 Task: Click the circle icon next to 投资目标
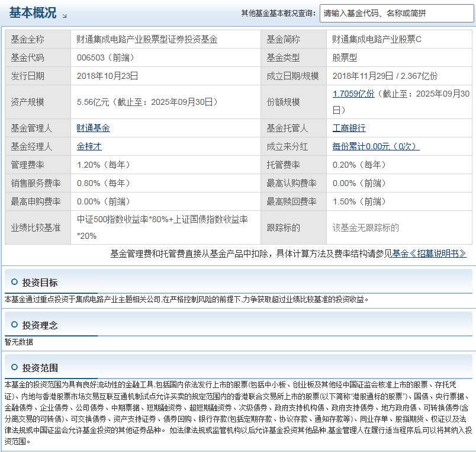[14, 282]
